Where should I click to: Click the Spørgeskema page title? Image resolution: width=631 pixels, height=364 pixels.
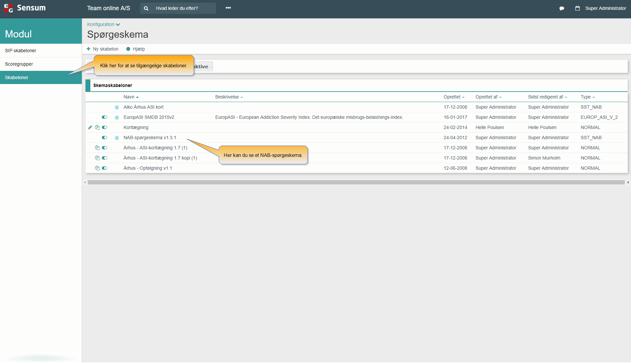(118, 34)
